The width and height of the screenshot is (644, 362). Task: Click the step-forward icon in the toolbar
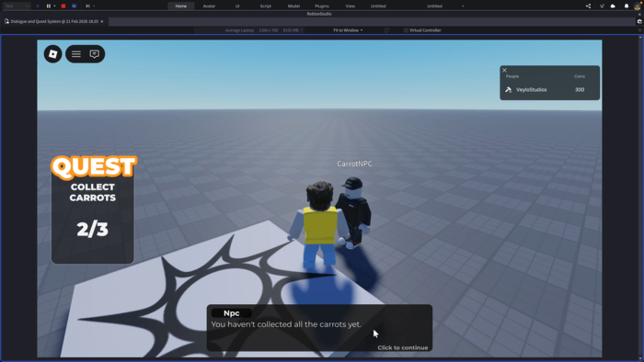click(x=87, y=6)
